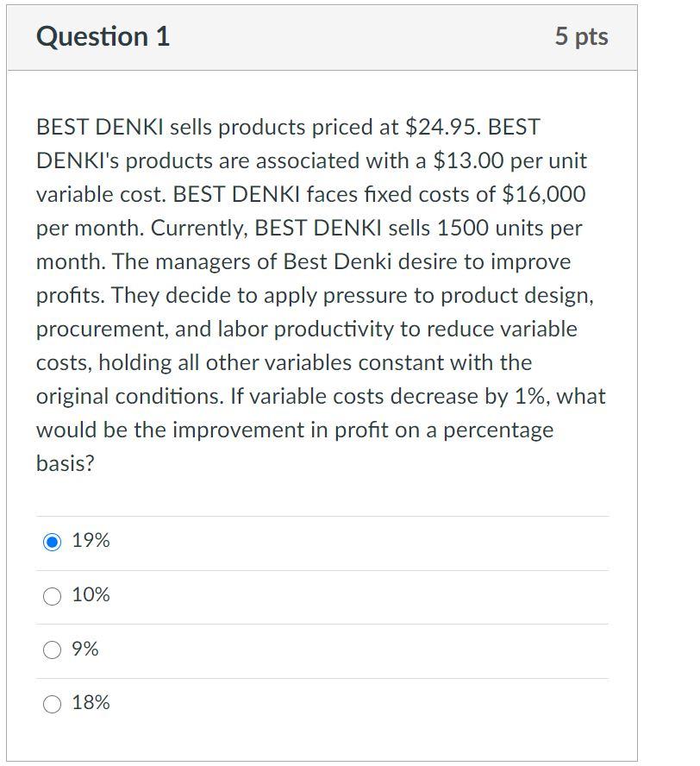
Task: Click the empty circle beside 9%
Action: coord(53,650)
